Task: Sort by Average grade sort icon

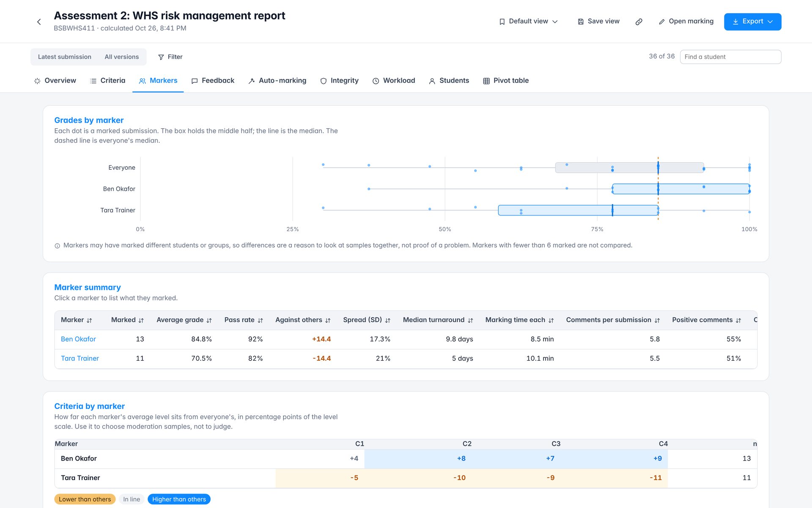Action: pos(209,320)
